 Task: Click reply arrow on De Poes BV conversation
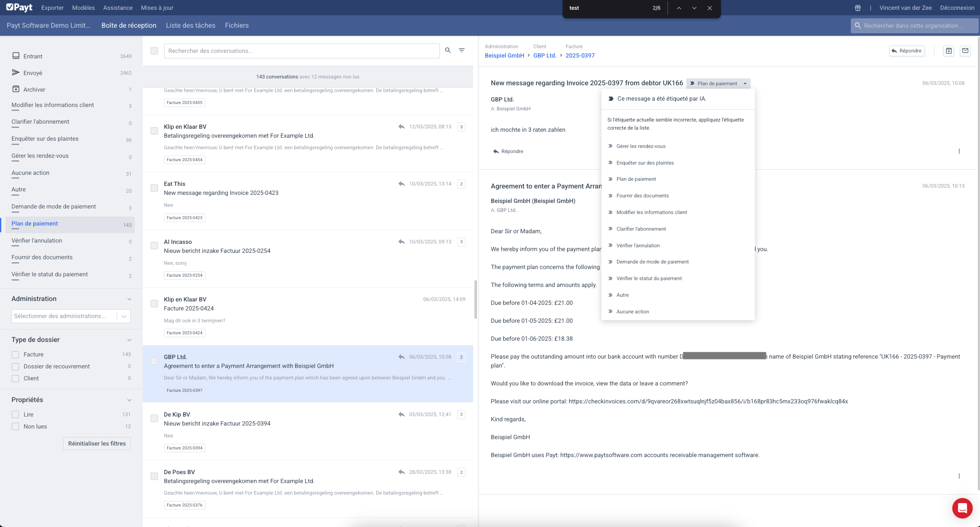tap(402, 472)
